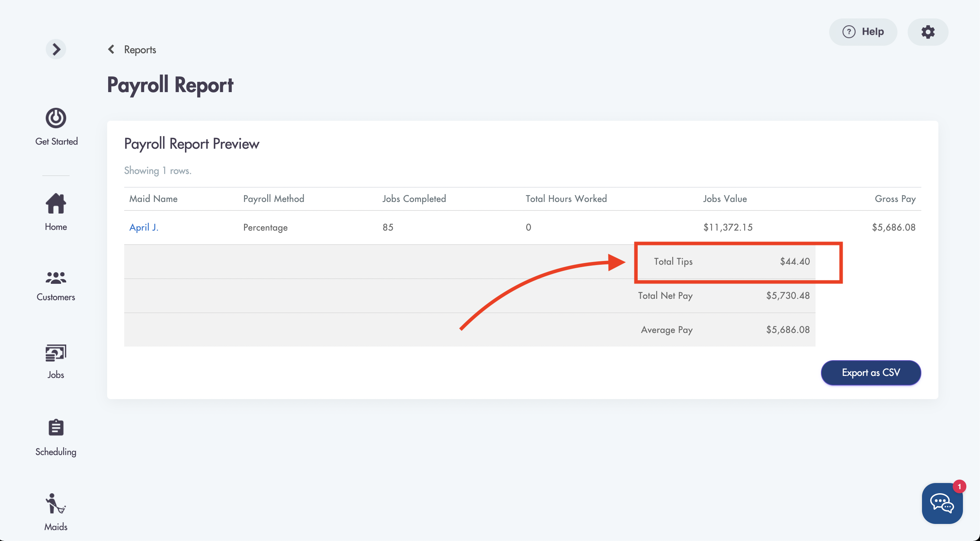Open the Get Started power icon

click(56, 118)
